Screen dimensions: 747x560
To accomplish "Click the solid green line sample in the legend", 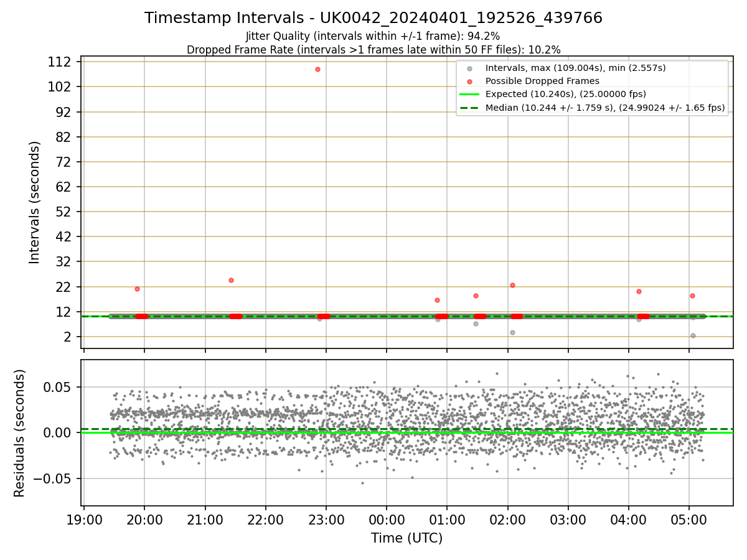I will [x=470, y=95].
